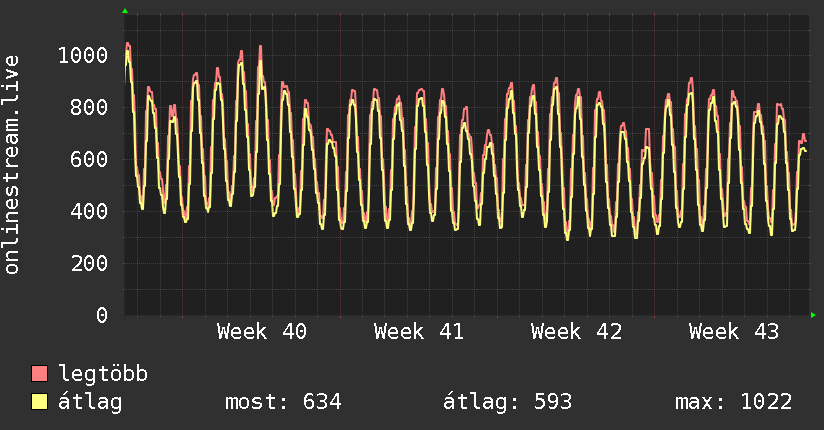Click the átlag legend label beside yellow swatch
Screen dimensions: 824x430
click(90, 403)
